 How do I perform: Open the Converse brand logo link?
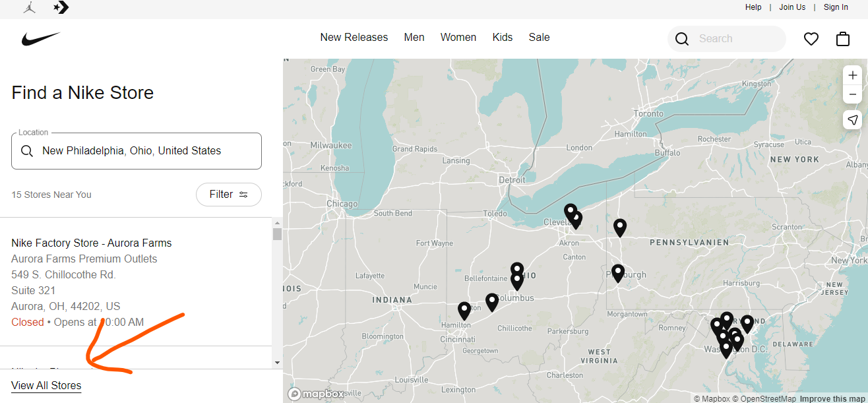point(61,7)
